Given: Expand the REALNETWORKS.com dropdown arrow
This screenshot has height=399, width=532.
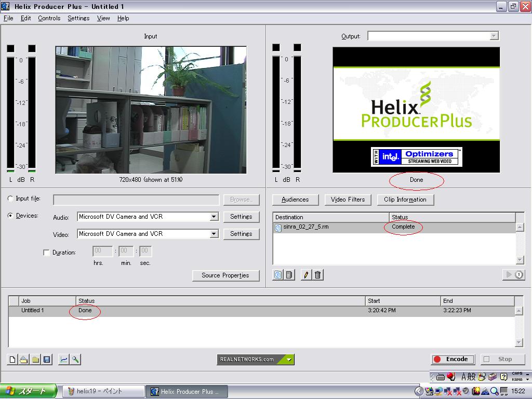Looking at the screenshot, I should tap(289, 360).
